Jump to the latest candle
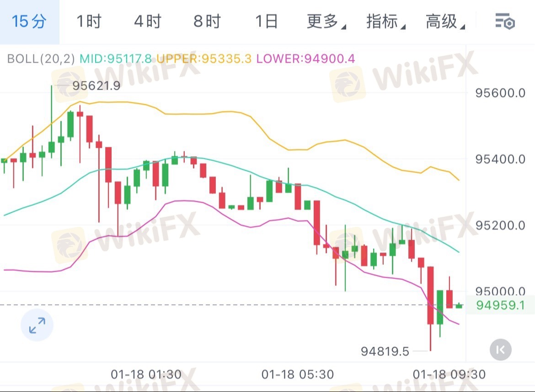 coord(500,350)
